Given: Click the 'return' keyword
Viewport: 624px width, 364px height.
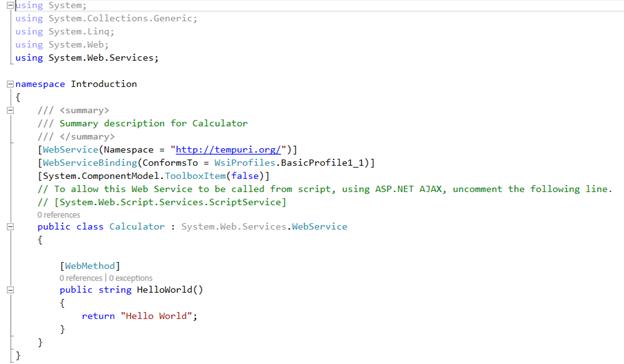Looking at the screenshot, I should point(98,316).
